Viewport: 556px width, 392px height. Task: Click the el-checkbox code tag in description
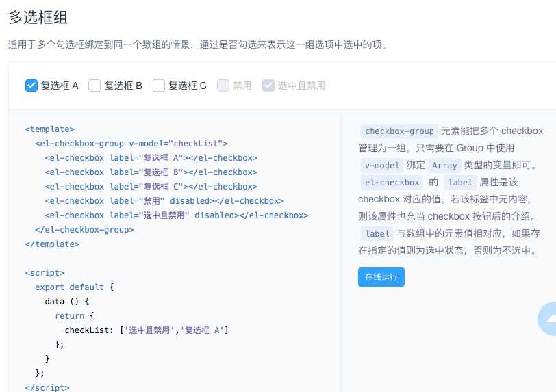392,183
